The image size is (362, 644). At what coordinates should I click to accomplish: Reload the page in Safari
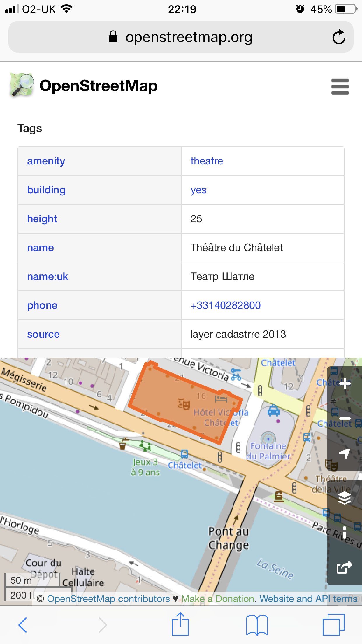(x=339, y=37)
